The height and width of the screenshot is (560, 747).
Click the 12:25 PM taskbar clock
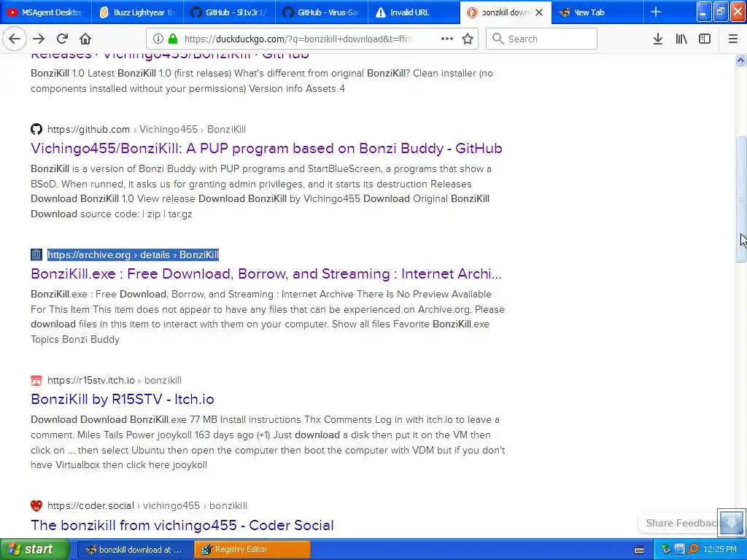click(x=720, y=550)
